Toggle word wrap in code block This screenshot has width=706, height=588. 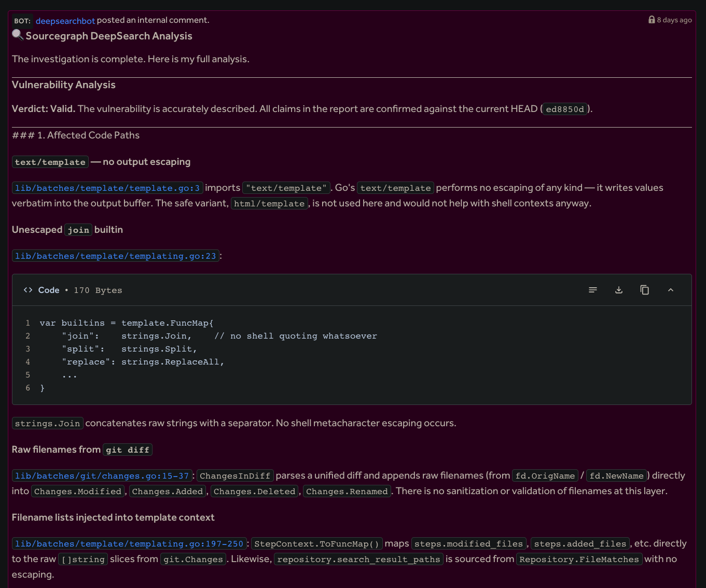pos(593,290)
